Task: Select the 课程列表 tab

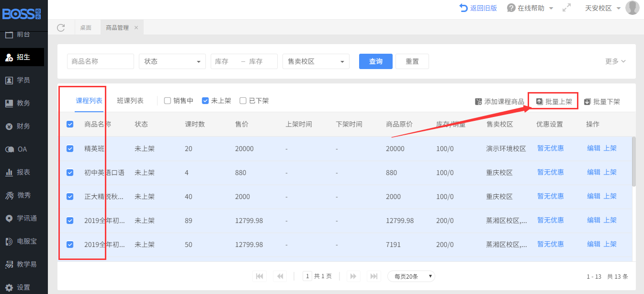Action: click(x=89, y=101)
